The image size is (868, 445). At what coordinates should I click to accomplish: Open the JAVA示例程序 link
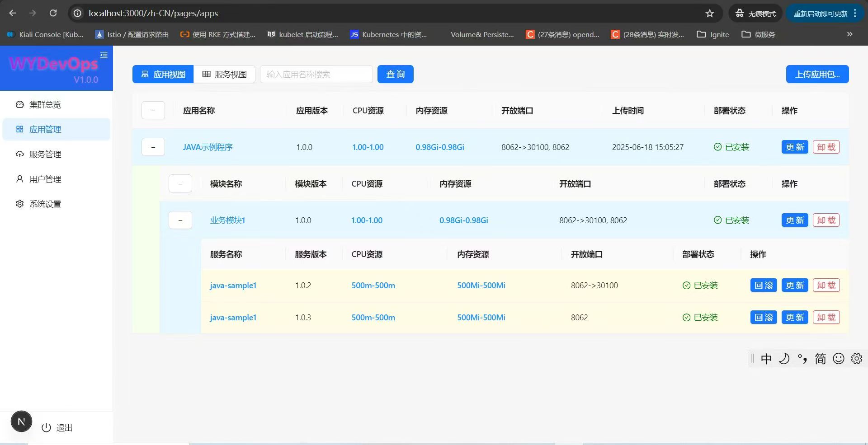coord(208,147)
